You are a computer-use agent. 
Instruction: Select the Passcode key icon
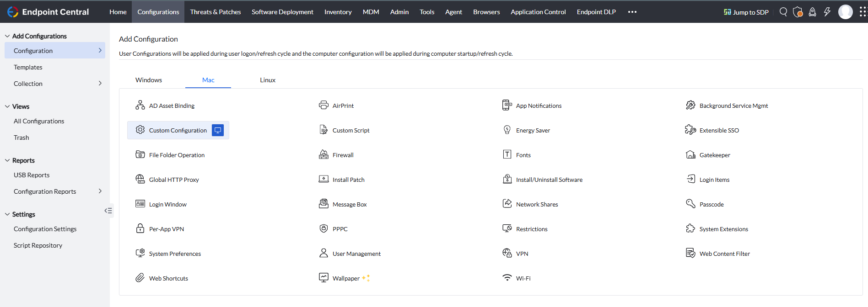(690, 204)
